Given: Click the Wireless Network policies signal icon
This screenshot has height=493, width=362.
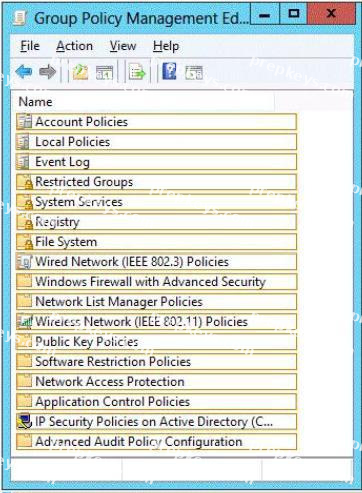Looking at the screenshot, I should (x=24, y=321).
